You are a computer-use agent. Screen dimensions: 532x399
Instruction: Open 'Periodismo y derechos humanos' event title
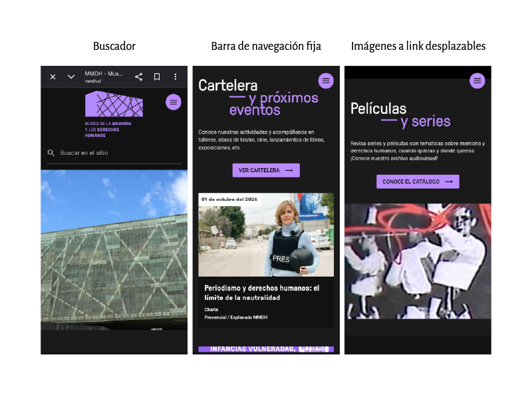[261, 293]
